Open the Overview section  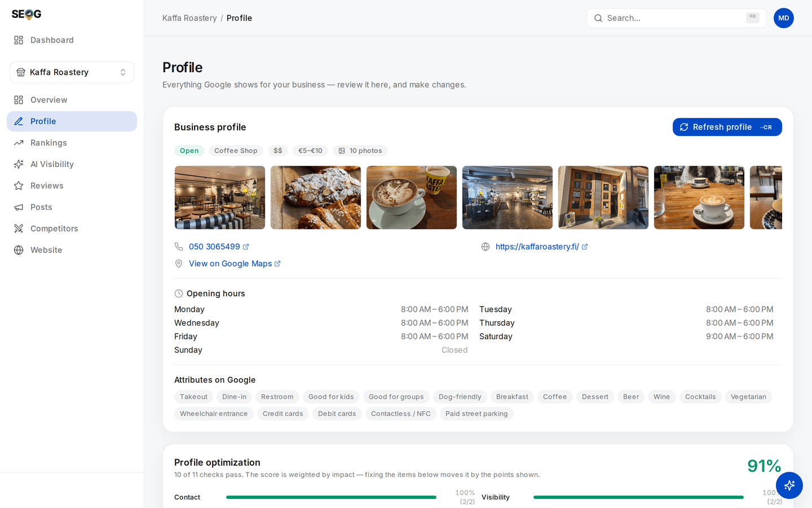pos(72,100)
